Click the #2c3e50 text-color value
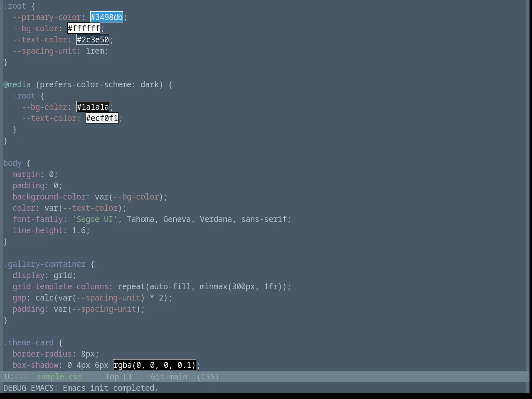Image resolution: width=532 pixels, height=399 pixels. [93, 39]
